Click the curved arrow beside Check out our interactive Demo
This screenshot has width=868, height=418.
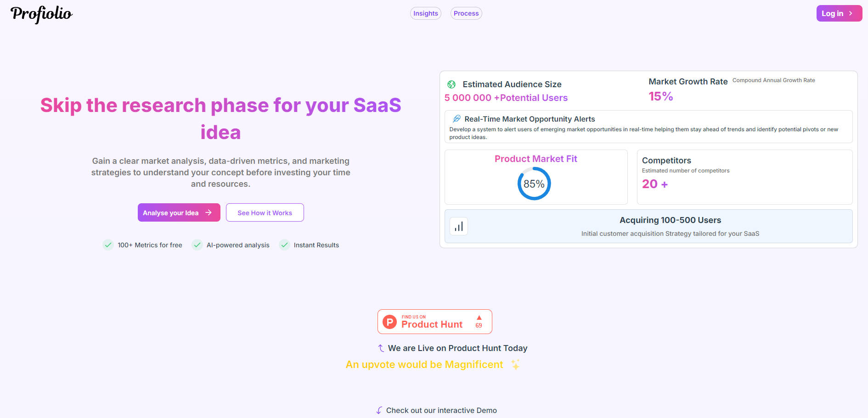pos(379,410)
